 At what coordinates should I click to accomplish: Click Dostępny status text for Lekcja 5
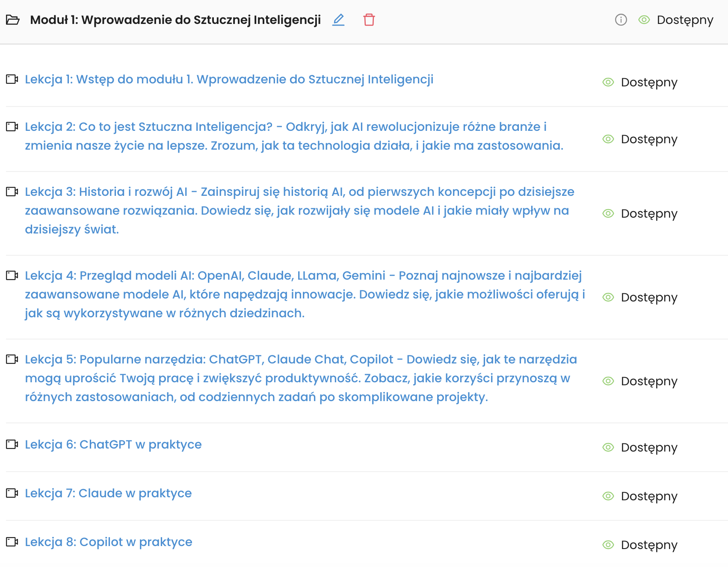click(649, 381)
